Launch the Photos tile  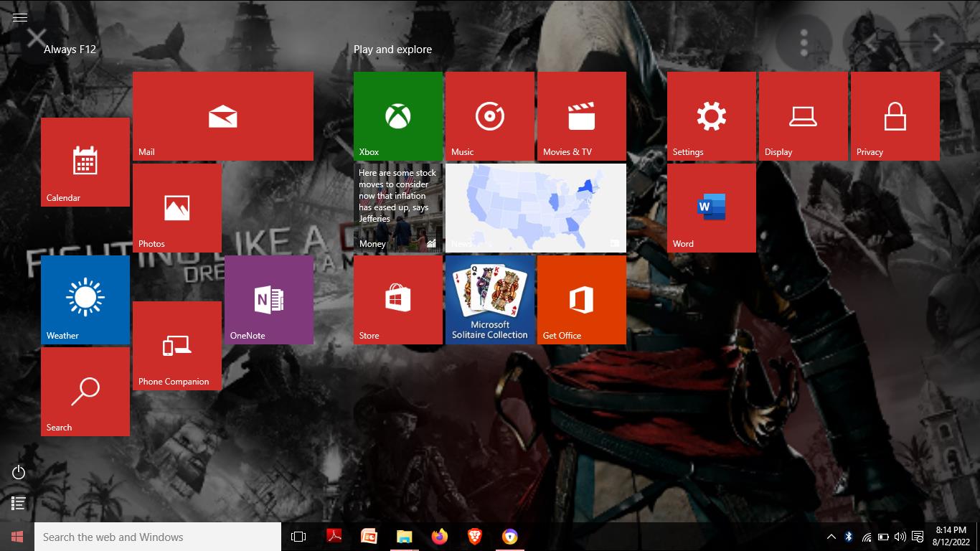coord(177,208)
